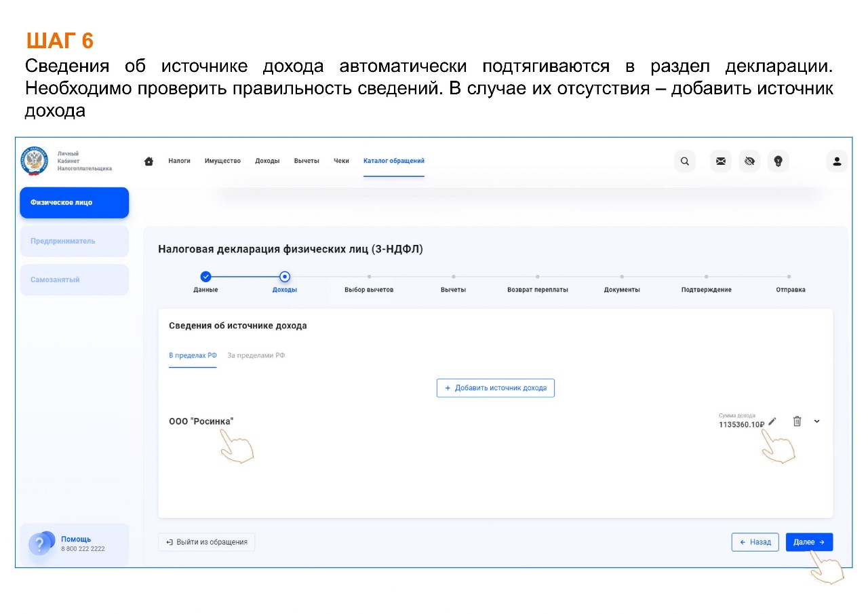Delete ООО "Росинка" source with trash icon

[797, 421]
